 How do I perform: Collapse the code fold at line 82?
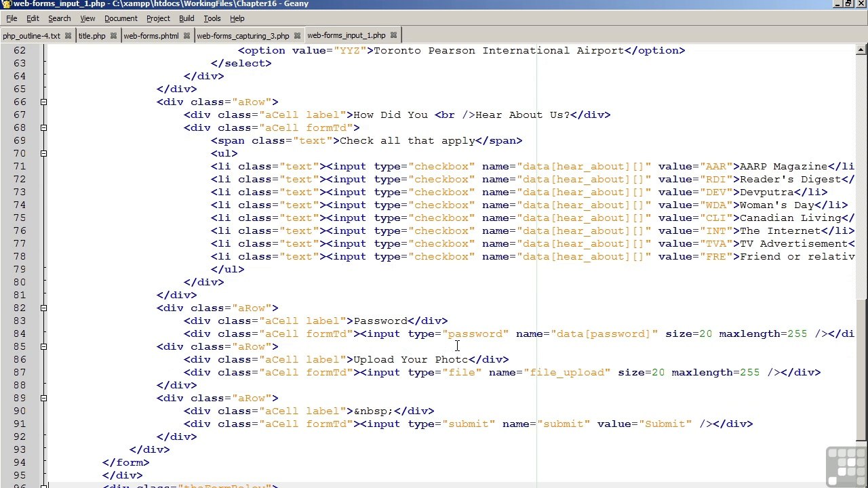click(x=43, y=308)
